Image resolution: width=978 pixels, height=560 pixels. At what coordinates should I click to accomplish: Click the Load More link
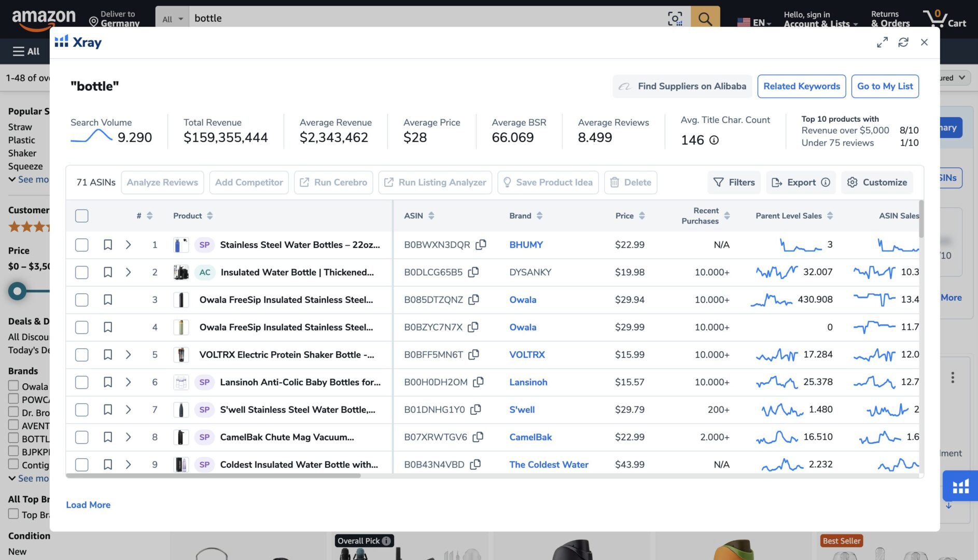(x=88, y=505)
